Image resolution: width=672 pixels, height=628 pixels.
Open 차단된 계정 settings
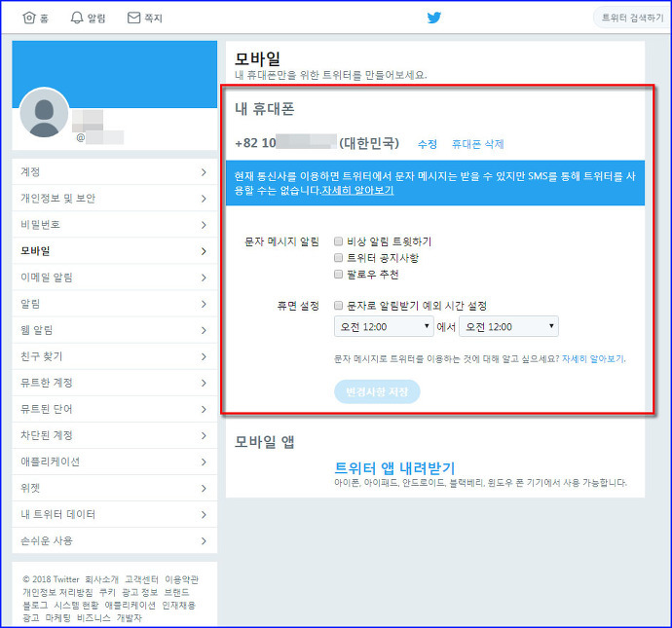tap(114, 435)
